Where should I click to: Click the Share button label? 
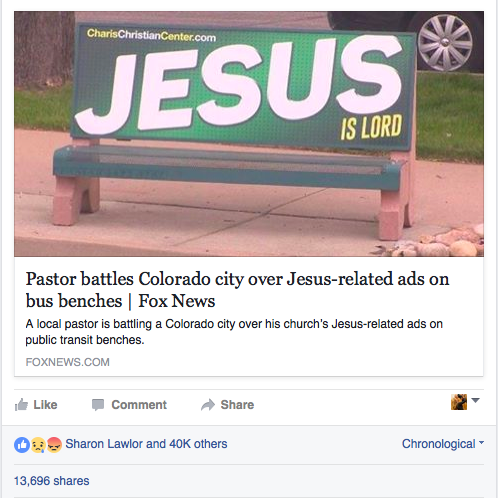tap(237, 405)
